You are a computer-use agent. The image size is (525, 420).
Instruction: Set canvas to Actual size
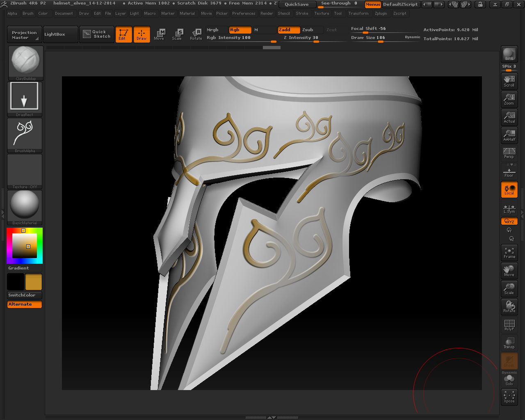tap(509, 117)
